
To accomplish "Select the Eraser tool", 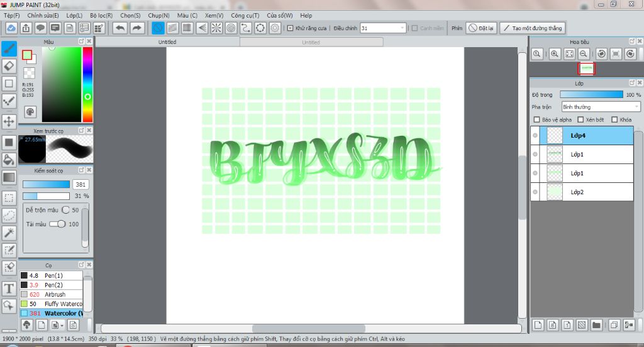I will point(9,66).
